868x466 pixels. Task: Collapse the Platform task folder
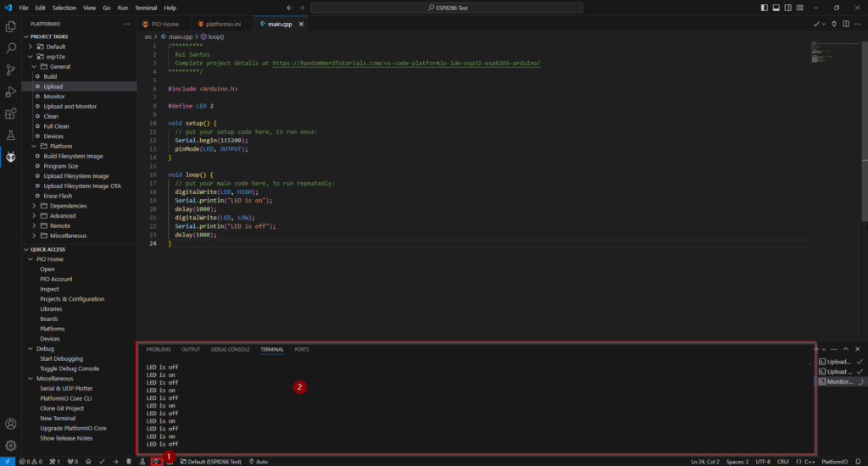34,146
